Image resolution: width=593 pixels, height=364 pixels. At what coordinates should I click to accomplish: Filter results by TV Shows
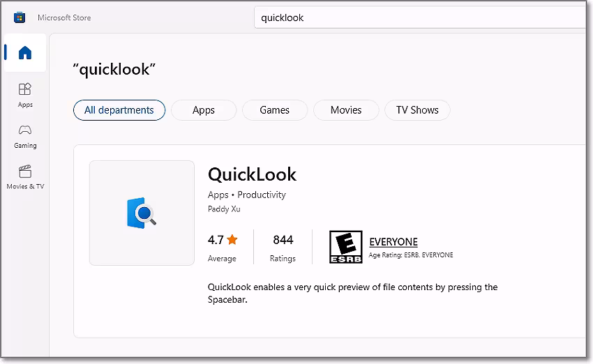point(417,110)
